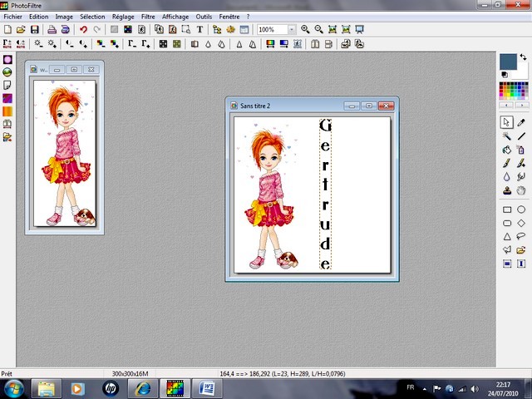Choose the Polygon selection shape
Screen dimensions: 532x399
coord(507,250)
